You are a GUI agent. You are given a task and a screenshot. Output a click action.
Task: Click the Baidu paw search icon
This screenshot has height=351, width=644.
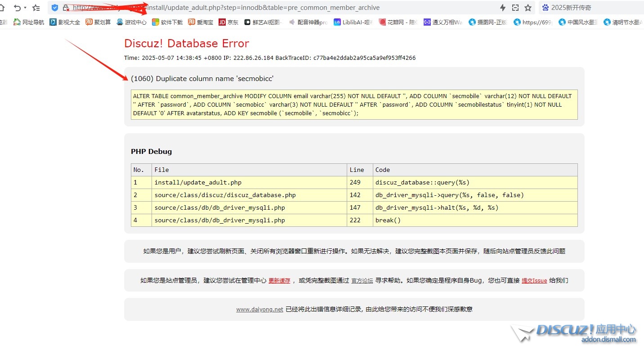546,8
